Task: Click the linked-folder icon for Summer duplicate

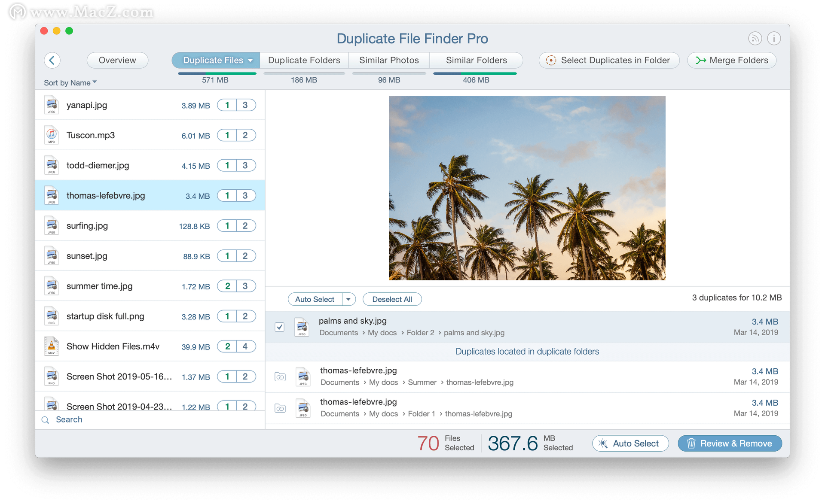Action: click(280, 377)
